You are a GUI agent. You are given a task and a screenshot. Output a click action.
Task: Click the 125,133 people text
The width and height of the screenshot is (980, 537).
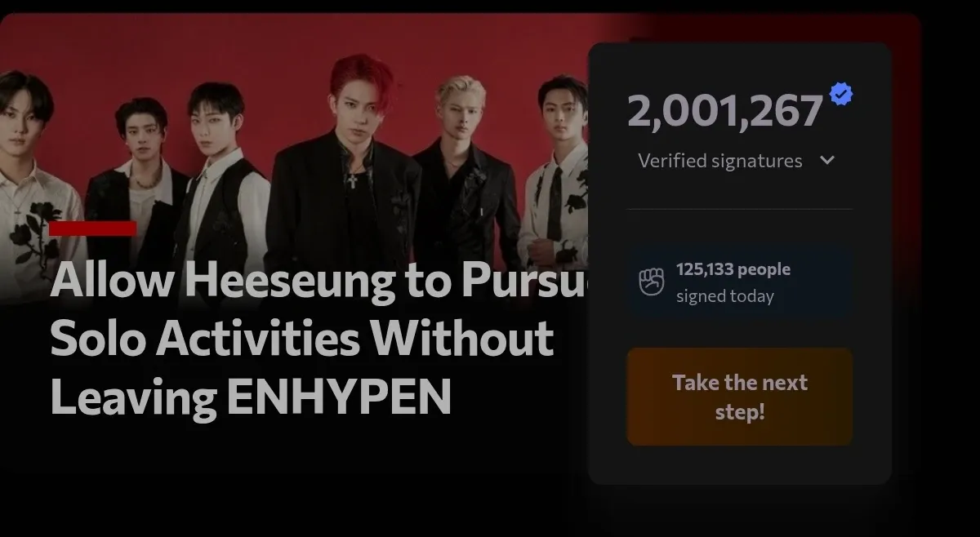733,269
